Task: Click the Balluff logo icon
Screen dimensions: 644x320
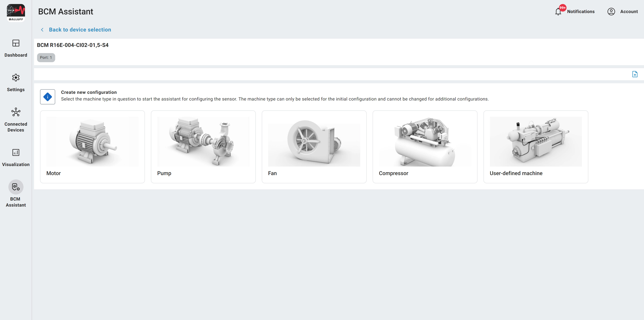Action: (16, 13)
